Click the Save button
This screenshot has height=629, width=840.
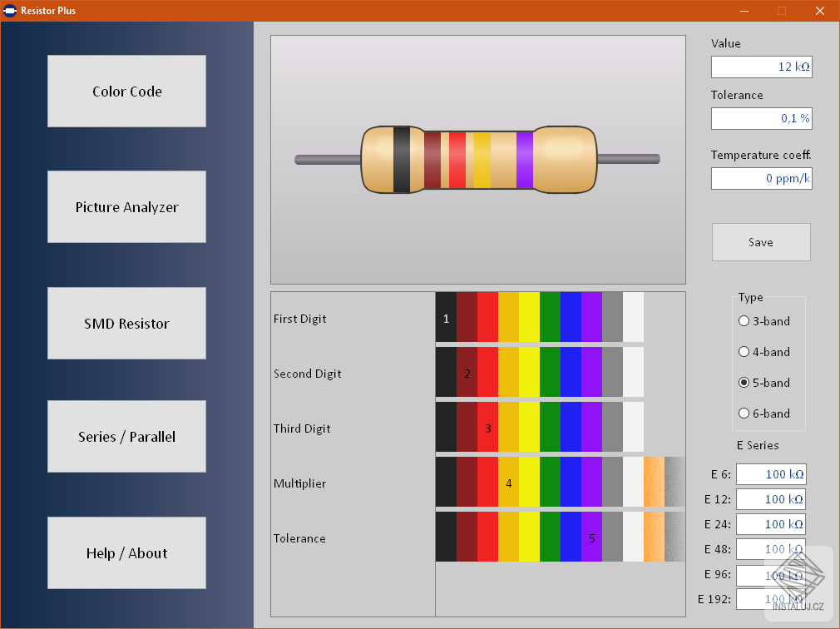(760, 241)
